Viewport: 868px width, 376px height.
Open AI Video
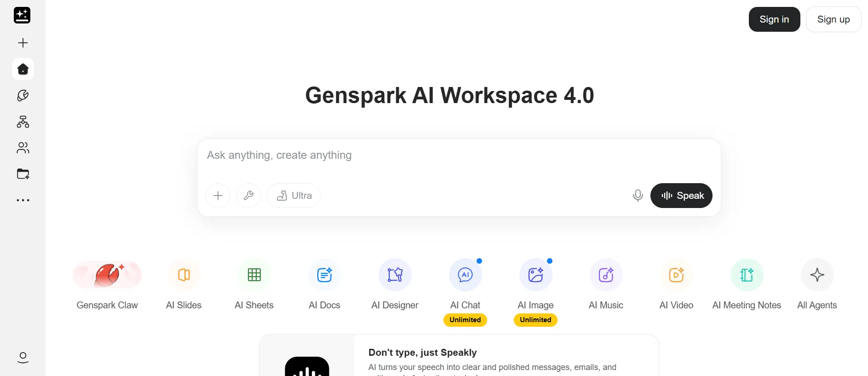pos(677,285)
